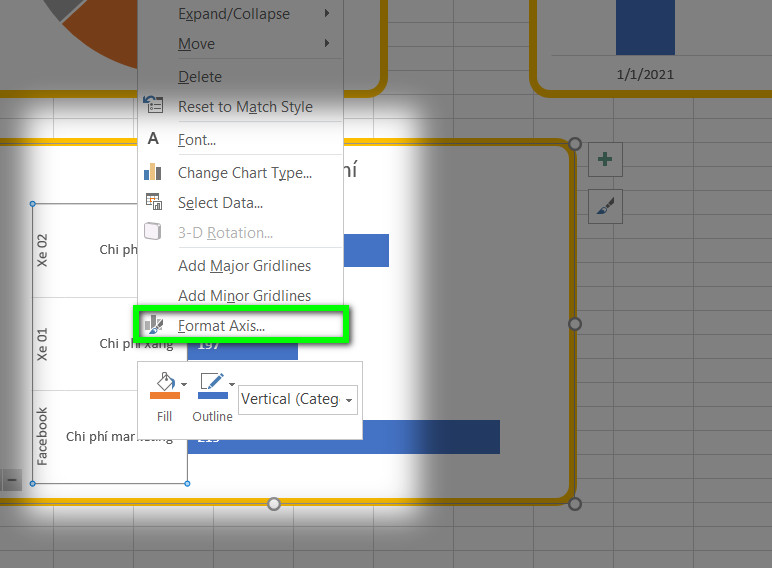The width and height of the screenshot is (772, 568).
Task: Click the Format Axis icon
Action: point(154,325)
